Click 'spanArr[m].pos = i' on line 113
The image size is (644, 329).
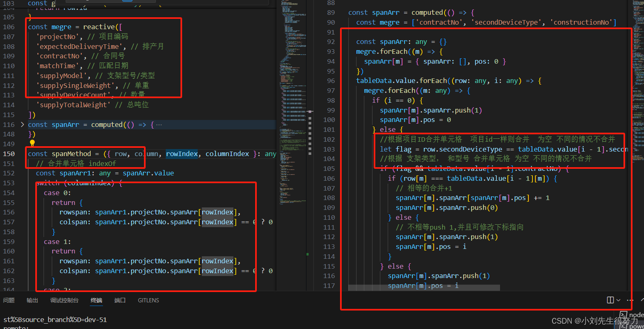coord(431,246)
